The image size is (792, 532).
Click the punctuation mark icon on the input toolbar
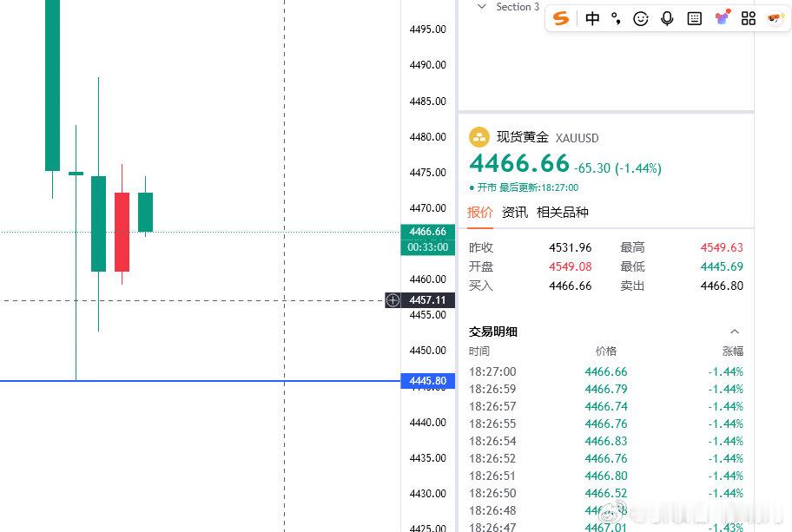614,18
